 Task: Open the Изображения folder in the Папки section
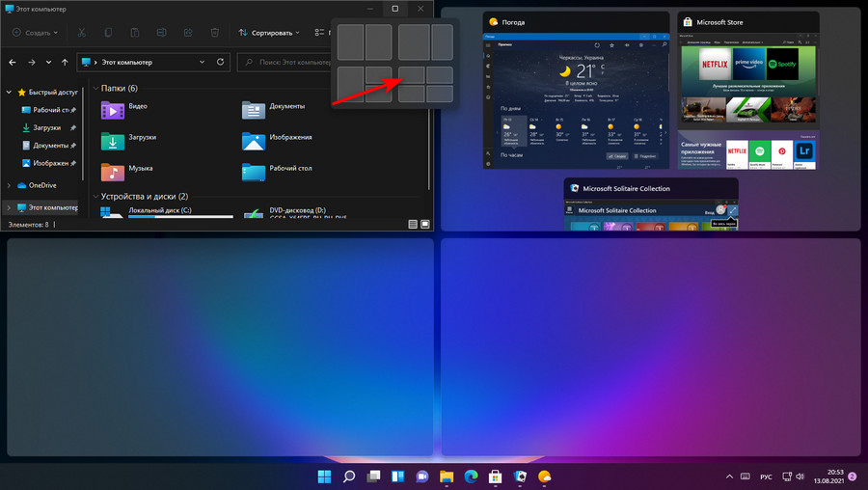[x=277, y=141]
